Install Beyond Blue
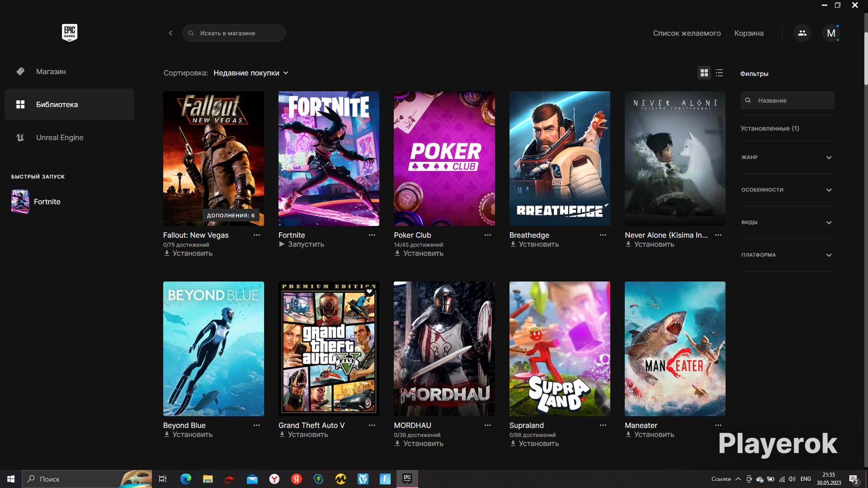The height and width of the screenshot is (488, 868). point(188,435)
